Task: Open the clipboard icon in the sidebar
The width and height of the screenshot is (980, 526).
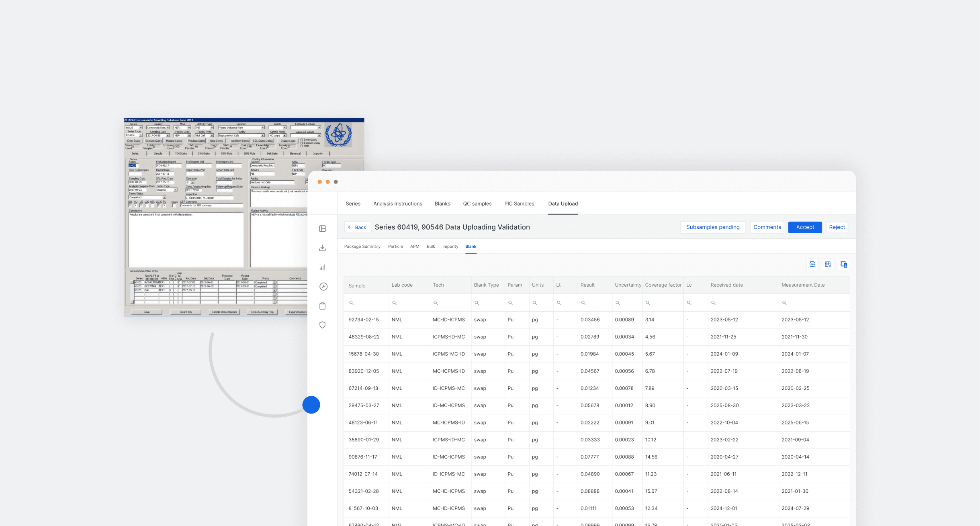Action: pos(322,306)
